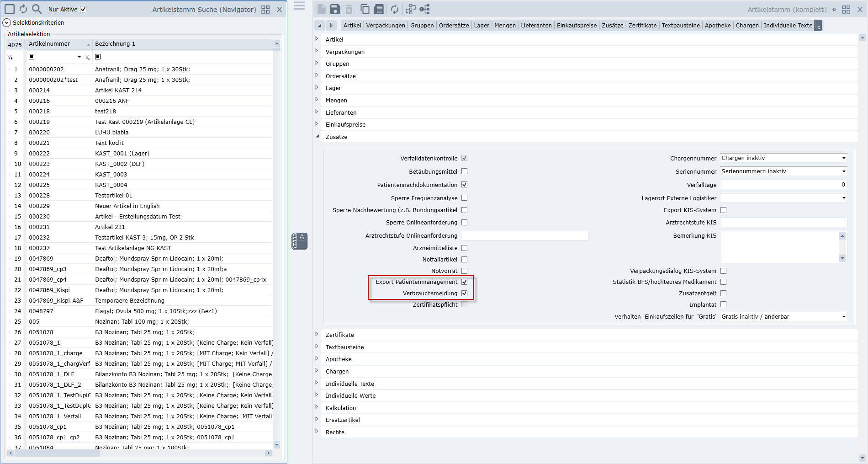Expand the Verpackungen section

[x=317, y=51]
